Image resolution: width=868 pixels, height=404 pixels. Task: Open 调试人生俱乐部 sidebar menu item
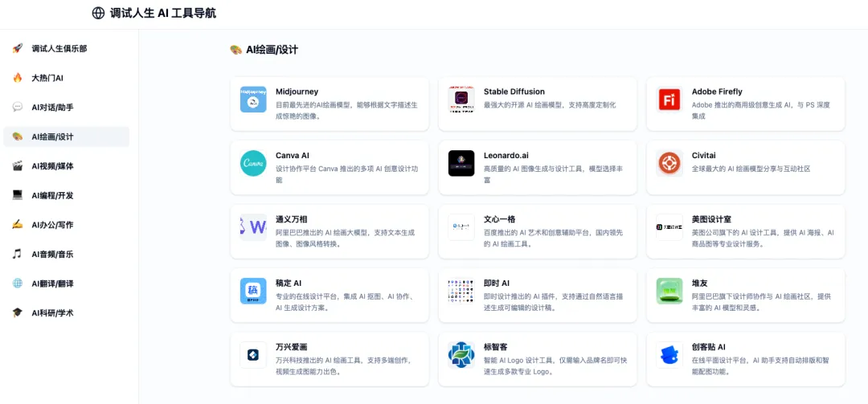tap(67, 49)
